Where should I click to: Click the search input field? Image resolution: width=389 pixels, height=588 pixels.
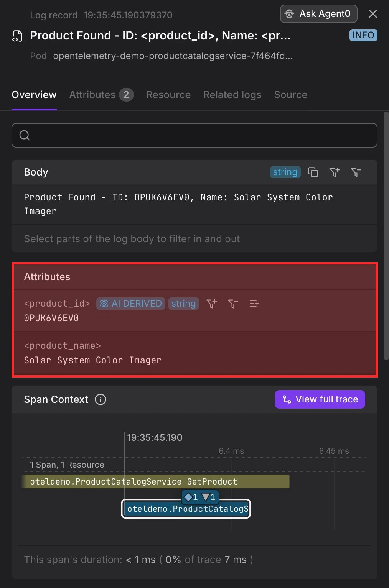coord(194,135)
